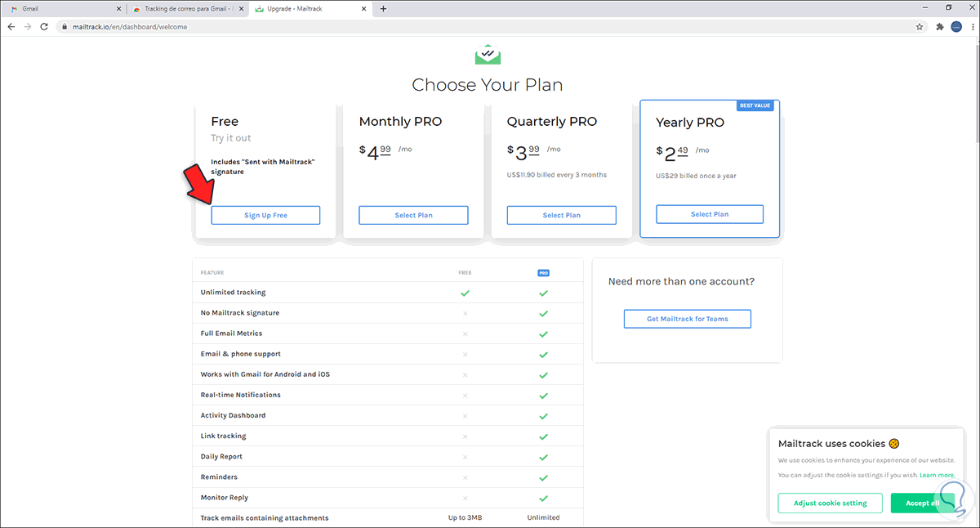Switch to the Gmail tab
This screenshot has height=528, width=980.
pos(57,9)
